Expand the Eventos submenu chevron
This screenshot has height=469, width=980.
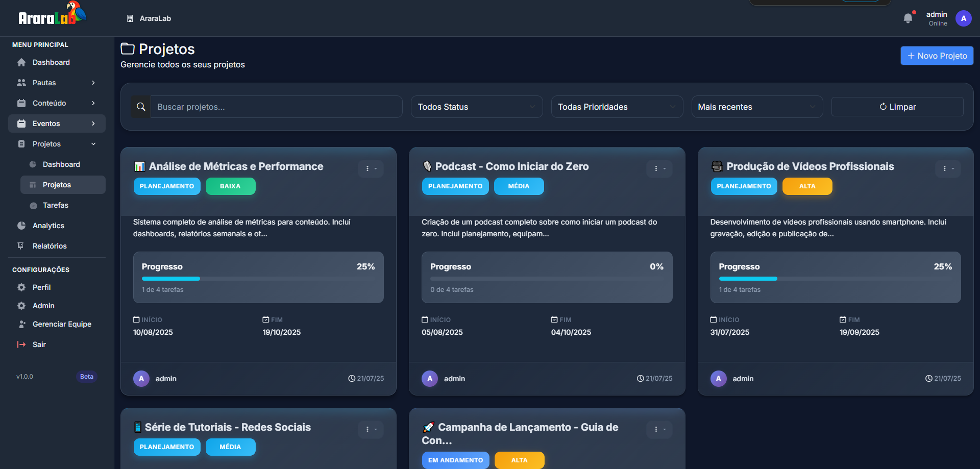[93, 124]
